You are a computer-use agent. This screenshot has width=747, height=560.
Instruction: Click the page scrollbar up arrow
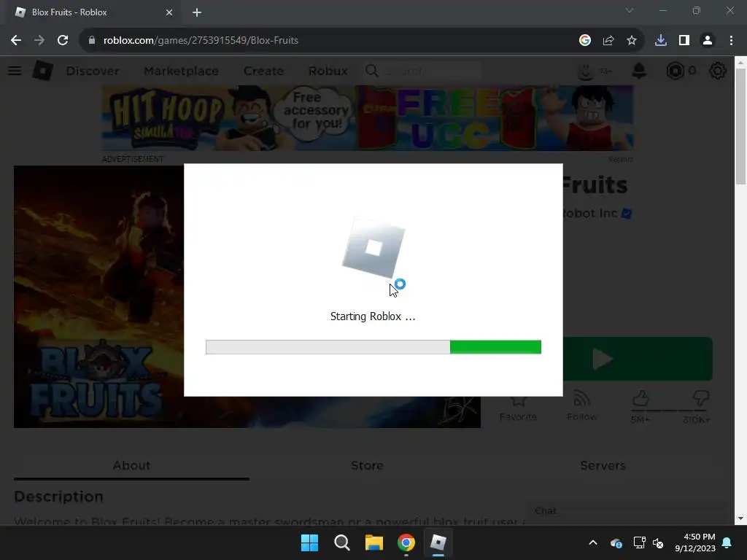coord(741,63)
